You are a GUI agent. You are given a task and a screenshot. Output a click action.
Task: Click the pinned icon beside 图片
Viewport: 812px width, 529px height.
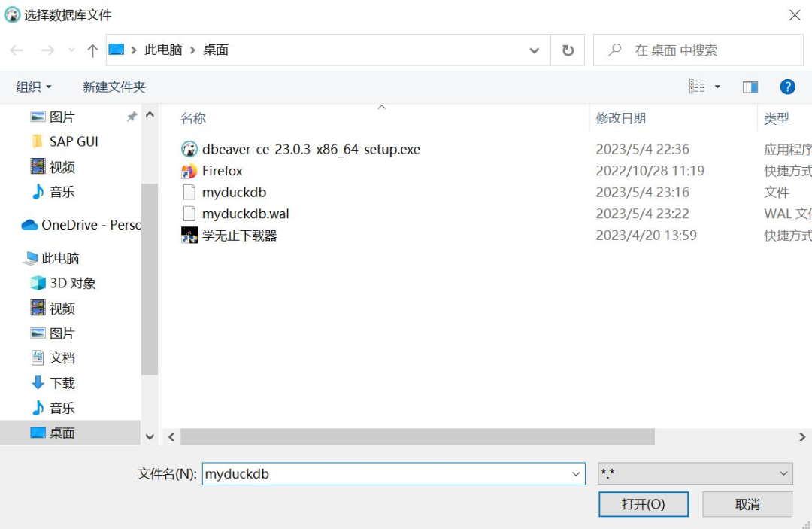(x=132, y=117)
